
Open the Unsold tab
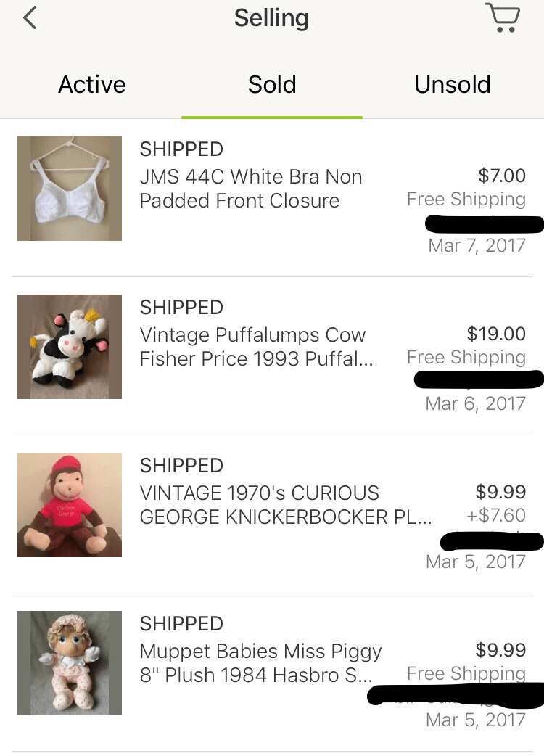(x=452, y=85)
